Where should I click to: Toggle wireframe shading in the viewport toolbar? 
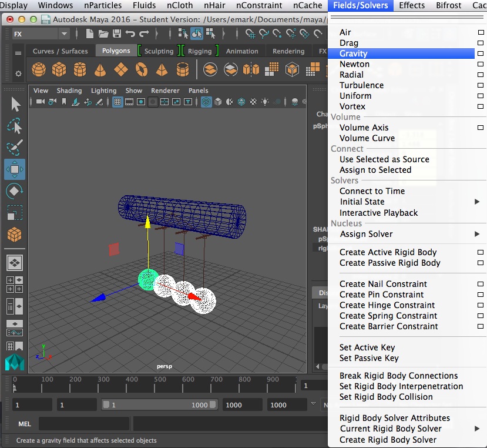point(207,102)
